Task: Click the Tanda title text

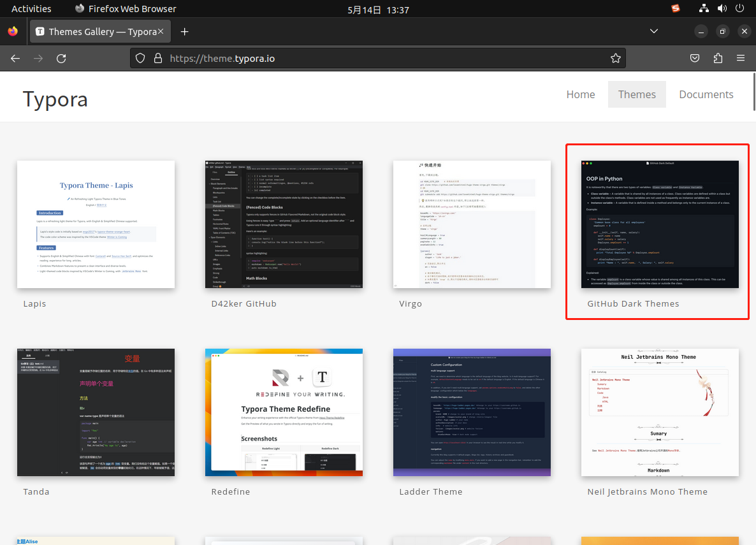Action: pos(36,491)
